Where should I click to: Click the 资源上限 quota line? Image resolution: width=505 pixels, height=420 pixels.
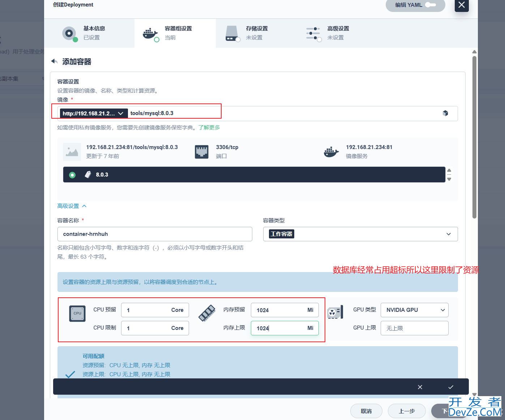pyautogui.click(x=126, y=374)
